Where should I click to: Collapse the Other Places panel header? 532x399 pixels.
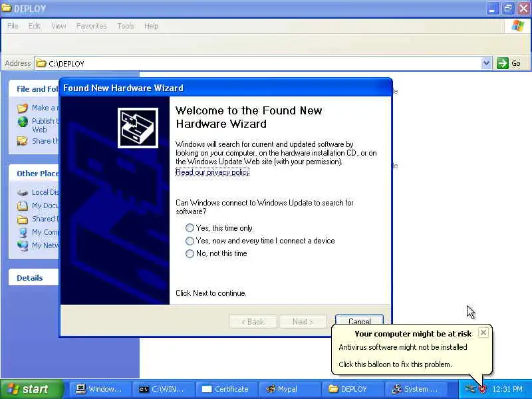tap(34, 174)
